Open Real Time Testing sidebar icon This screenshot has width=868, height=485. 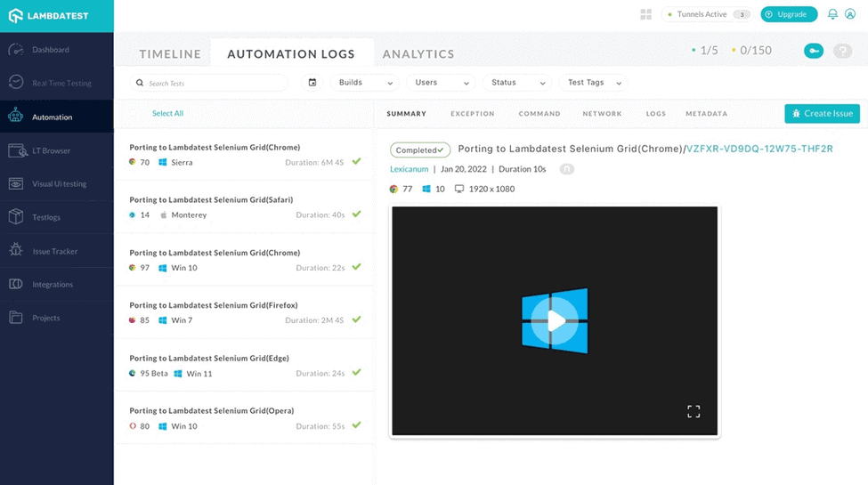pos(16,83)
